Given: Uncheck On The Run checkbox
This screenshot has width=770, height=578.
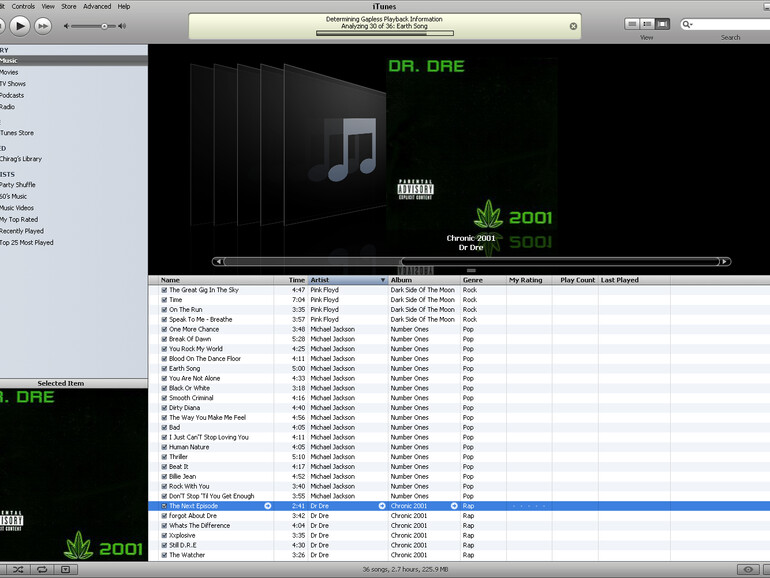Looking at the screenshot, I should click(165, 310).
